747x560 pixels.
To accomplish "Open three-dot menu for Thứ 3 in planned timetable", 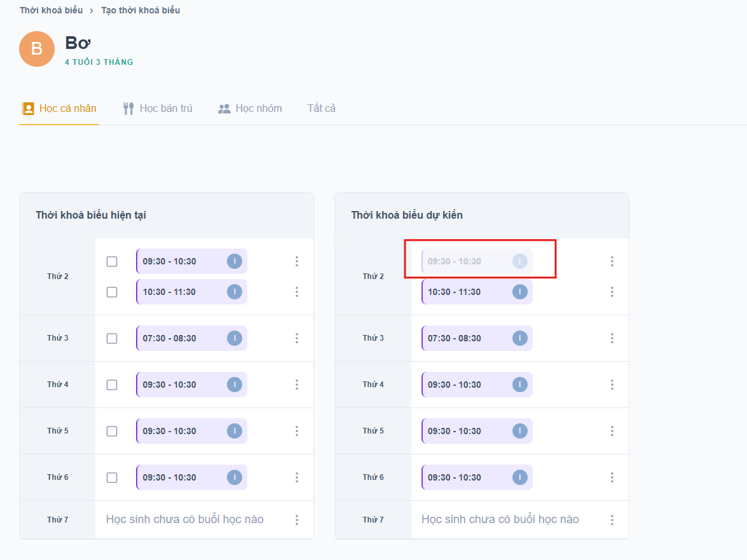I will [x=612, y=338].
